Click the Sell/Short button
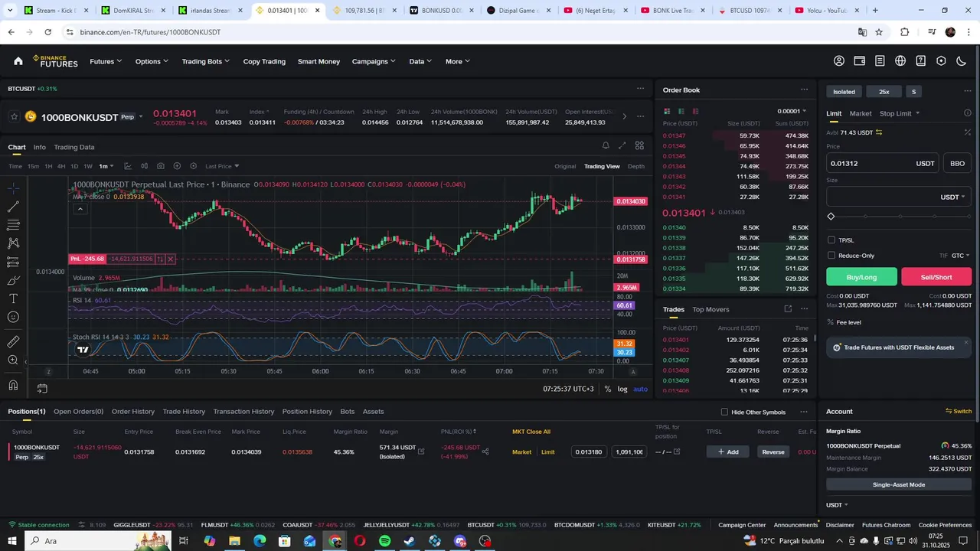This screenshot has width=980, height=551. tap(936, 277)
